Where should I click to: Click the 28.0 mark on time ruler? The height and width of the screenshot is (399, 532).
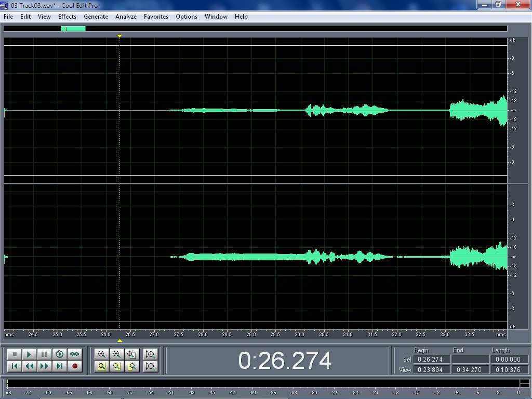(203, 335)
